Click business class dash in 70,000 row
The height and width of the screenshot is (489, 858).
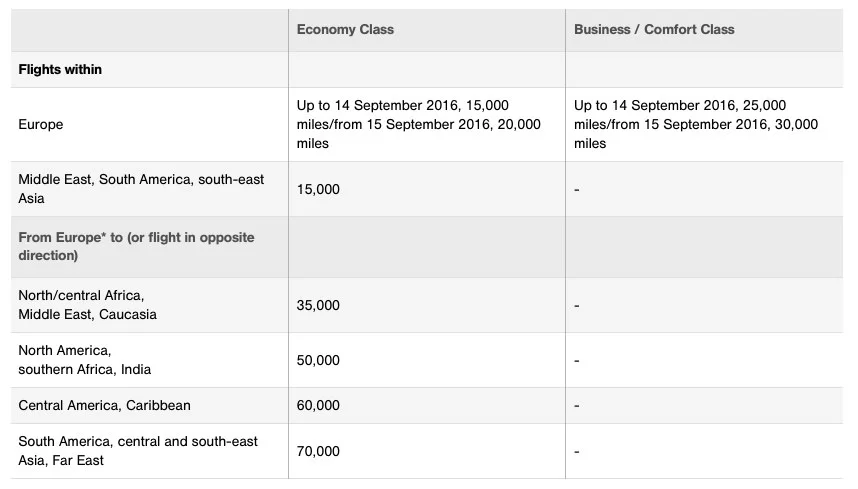point(577,452)
